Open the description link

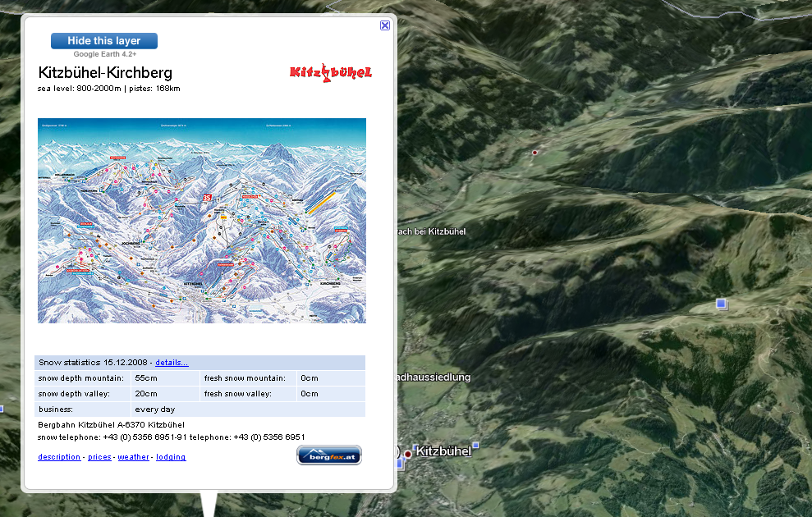[59, 457]
